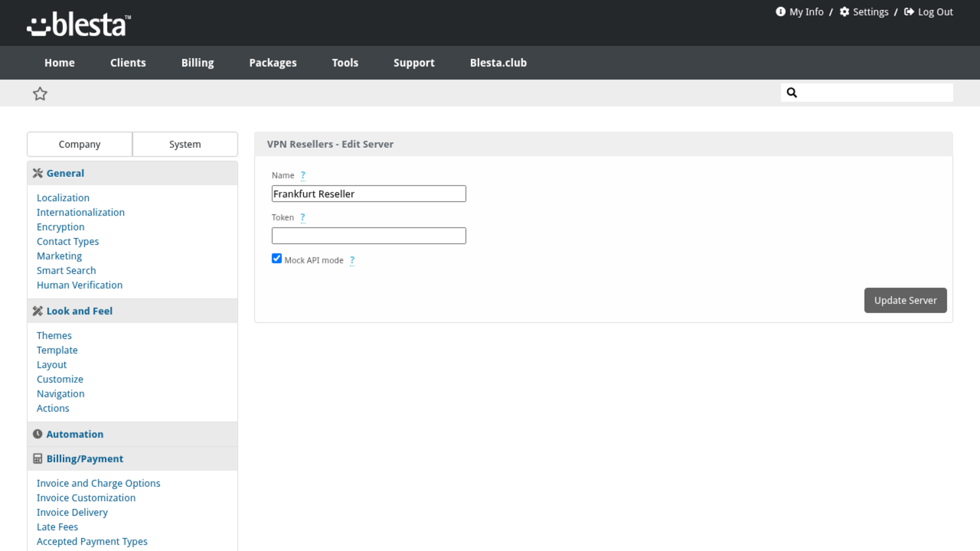Open the Themes link
The image size is (980, 551).
[54, 336]
